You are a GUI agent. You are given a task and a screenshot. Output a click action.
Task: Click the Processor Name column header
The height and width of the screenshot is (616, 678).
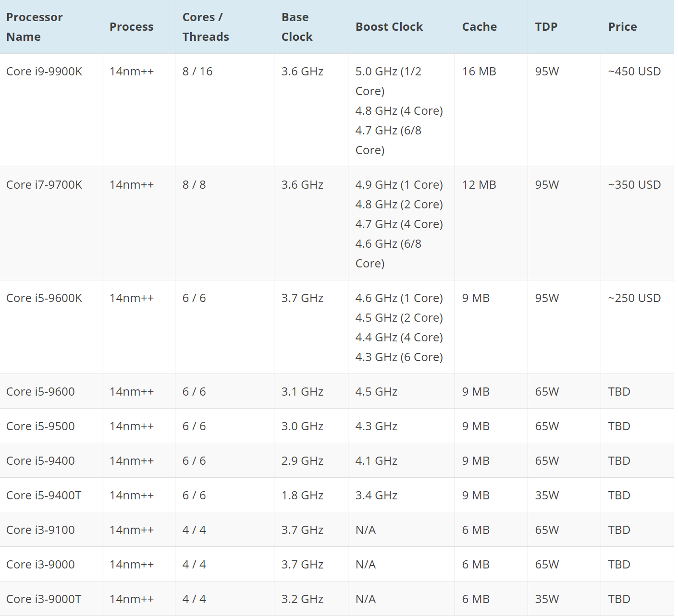tap(35, 27)
